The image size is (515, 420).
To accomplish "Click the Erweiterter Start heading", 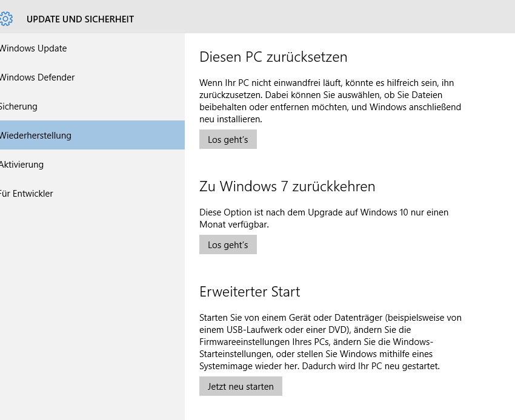I will tap(250, 292).
